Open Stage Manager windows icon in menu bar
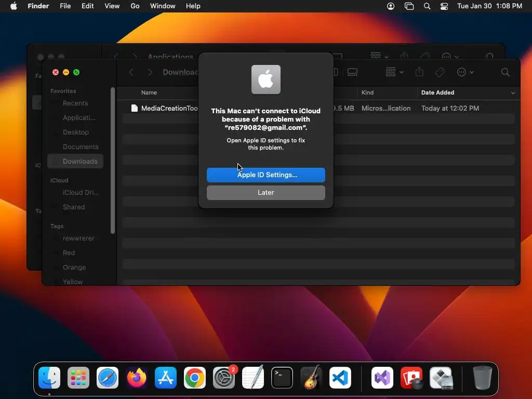This screenshot has height=399, width=532. pos(409,6)
